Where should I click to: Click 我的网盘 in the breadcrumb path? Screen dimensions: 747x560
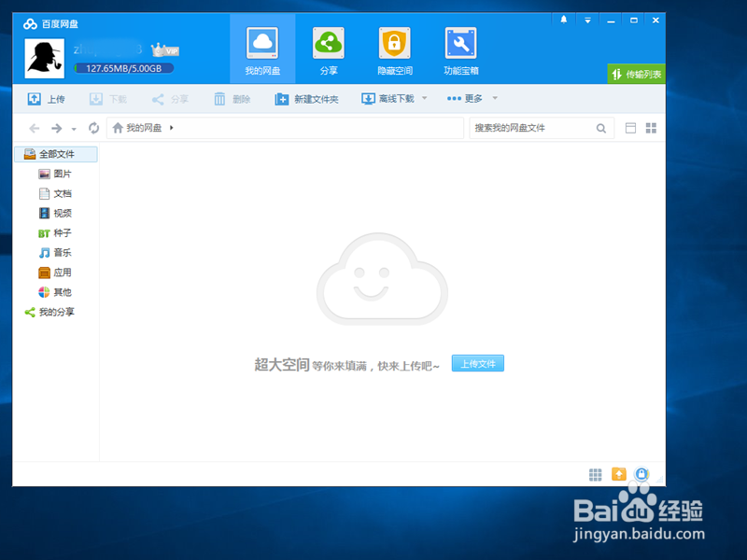[x=144, y=128]
